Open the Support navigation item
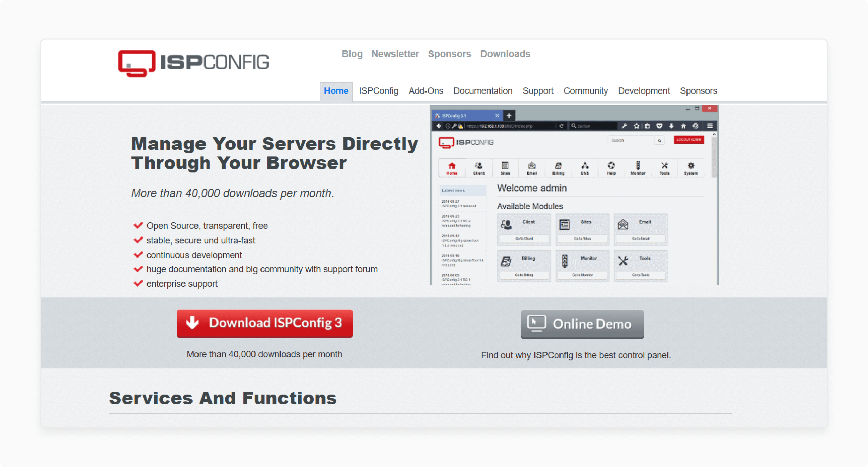 pos(538,91)
